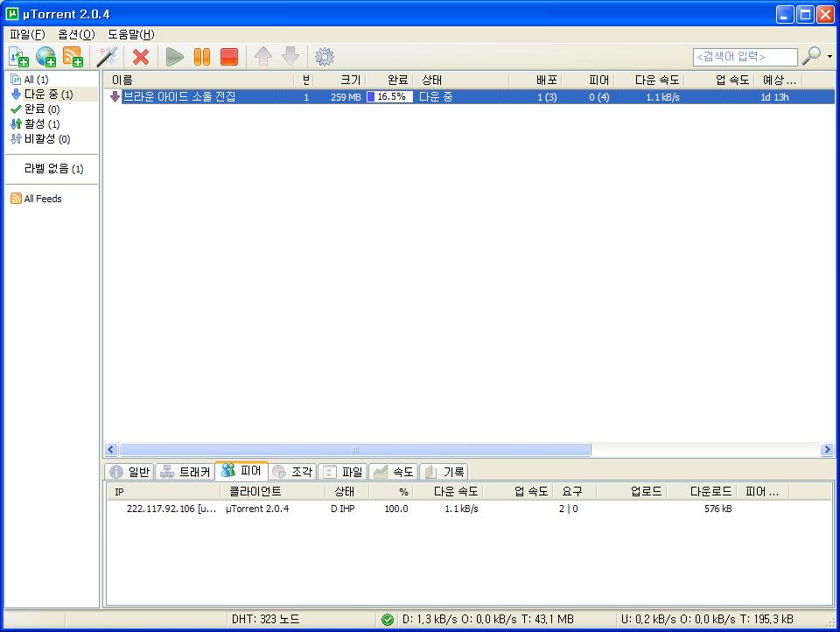Click the 259 MB size cell
Viewport: 840px width, 632px height.
coord(346,97)
